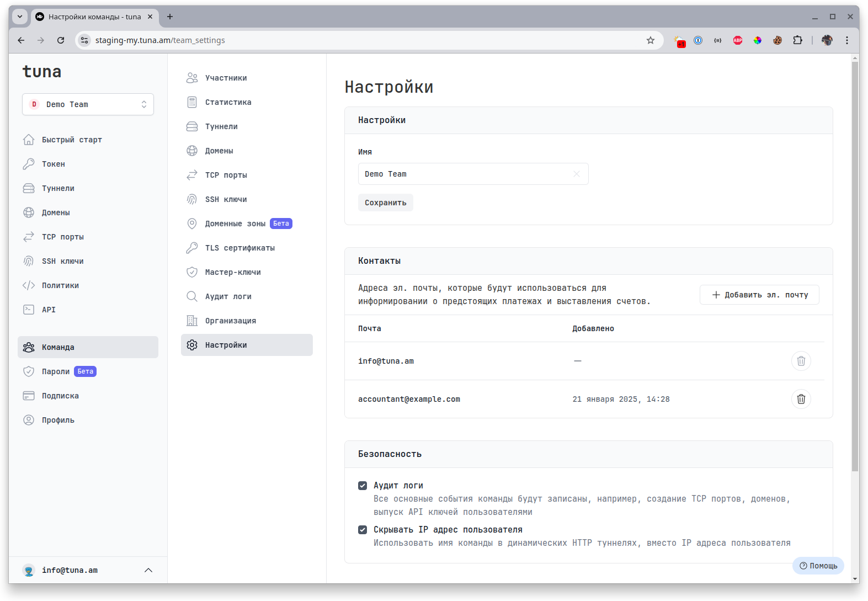Click the Adblock Plus extension icon
The image size is (868, 601).
tap(737, 40)
